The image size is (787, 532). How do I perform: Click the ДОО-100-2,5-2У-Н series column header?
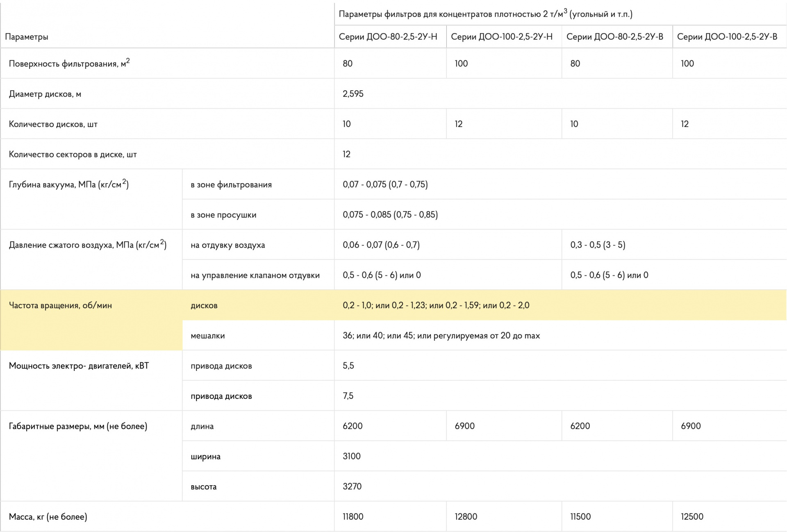click(501, 37)
